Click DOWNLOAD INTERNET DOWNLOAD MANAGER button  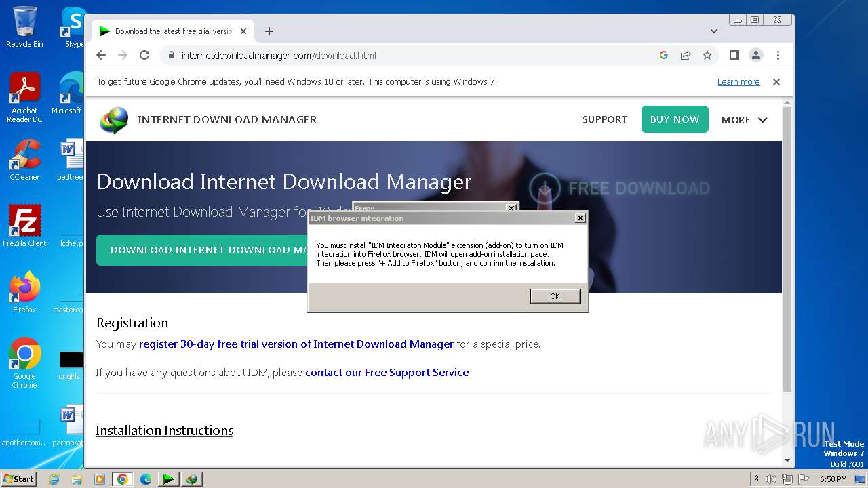(x=202, y=250)
